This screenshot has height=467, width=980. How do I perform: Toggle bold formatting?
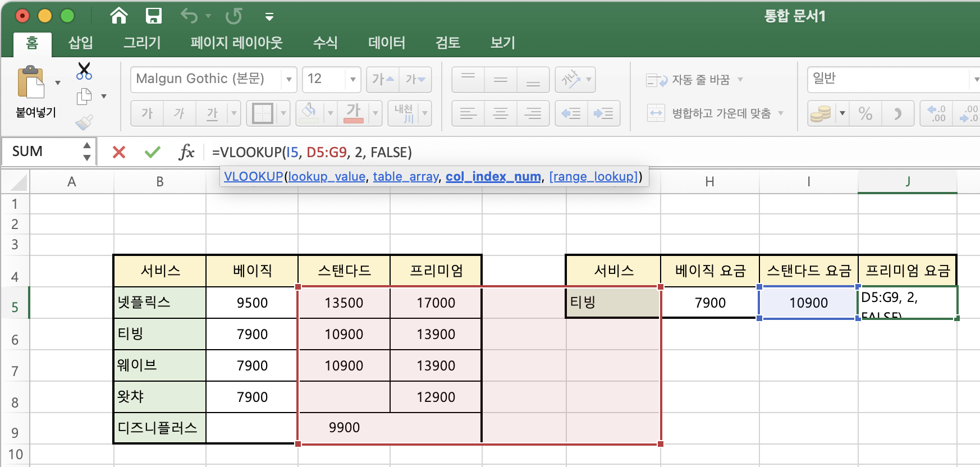tap(147, 113)
